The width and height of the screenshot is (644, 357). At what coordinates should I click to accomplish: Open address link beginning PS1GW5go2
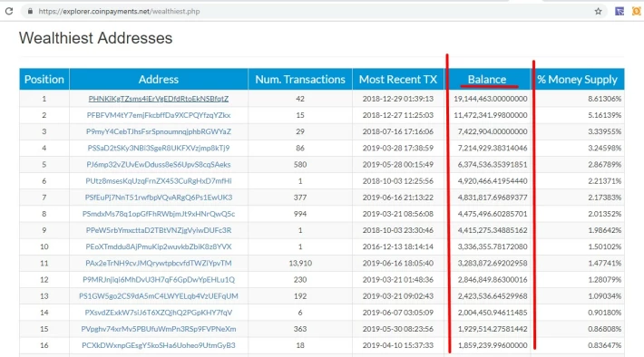(x=159, y=296)
